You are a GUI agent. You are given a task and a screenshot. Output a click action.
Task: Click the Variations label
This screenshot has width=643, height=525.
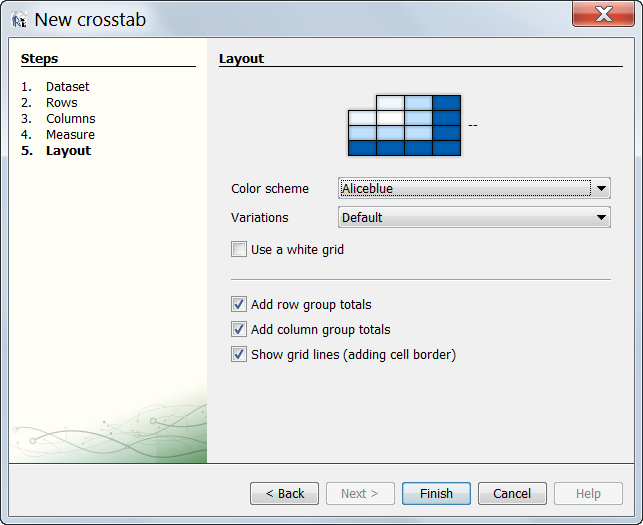260,217
